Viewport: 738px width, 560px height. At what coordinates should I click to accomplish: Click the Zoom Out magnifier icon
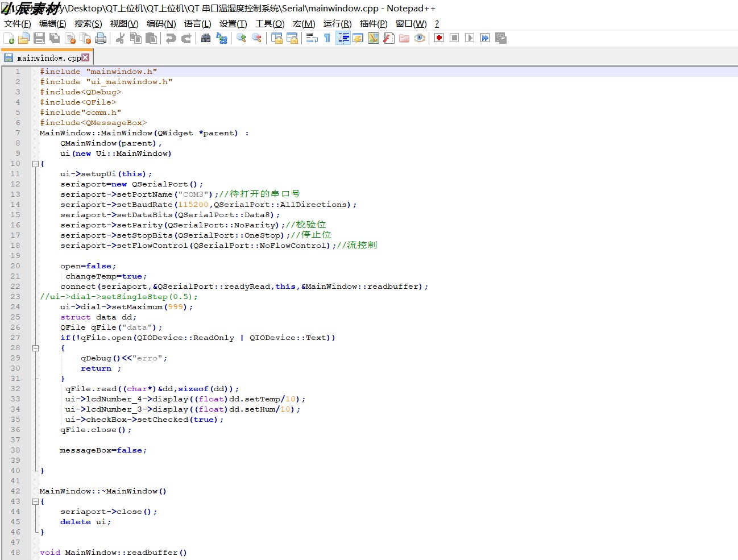pyautogui.click(x=257, y=38)
